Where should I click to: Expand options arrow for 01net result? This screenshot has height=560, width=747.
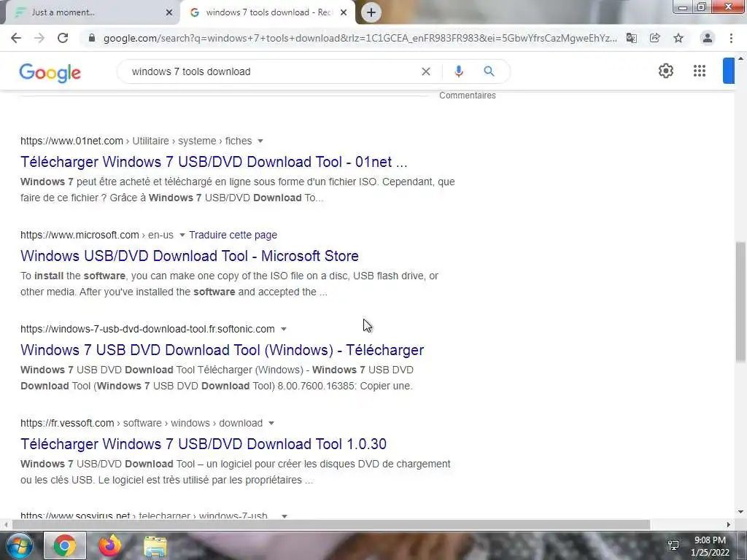[260, 141]
